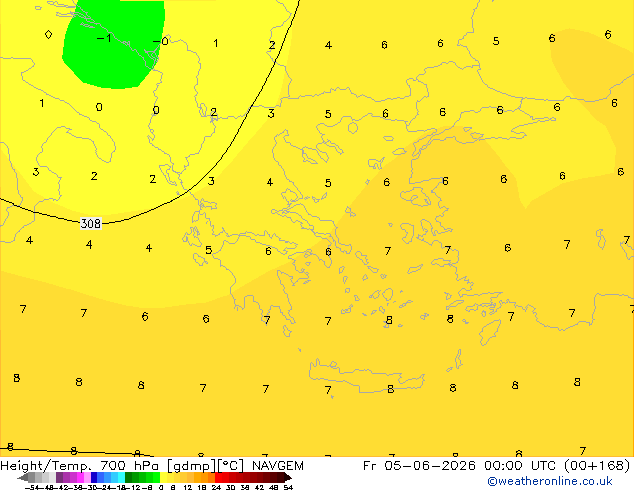Click the 308 height contour label
This screenshot has width=634, height=490.
pyautogui.click(x=91, y=223)
